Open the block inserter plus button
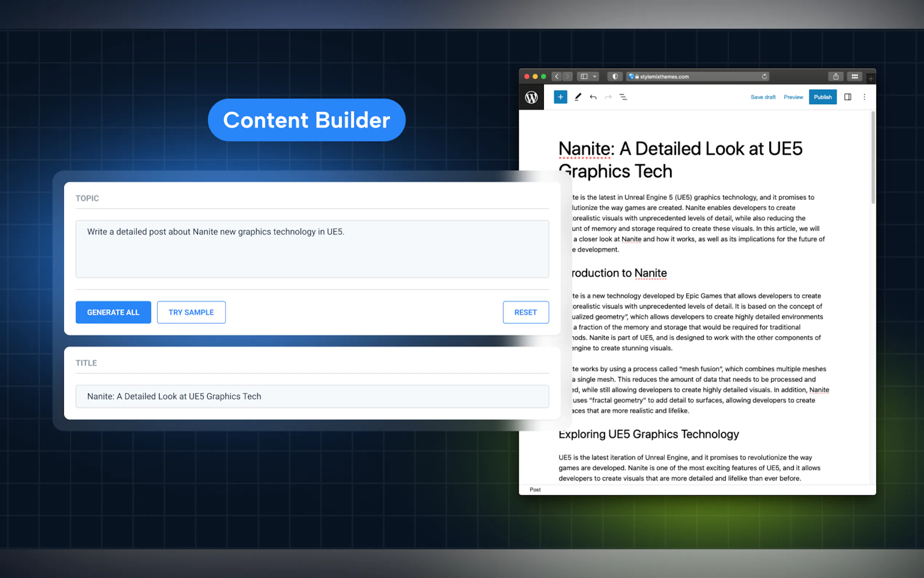 (560, 97)
